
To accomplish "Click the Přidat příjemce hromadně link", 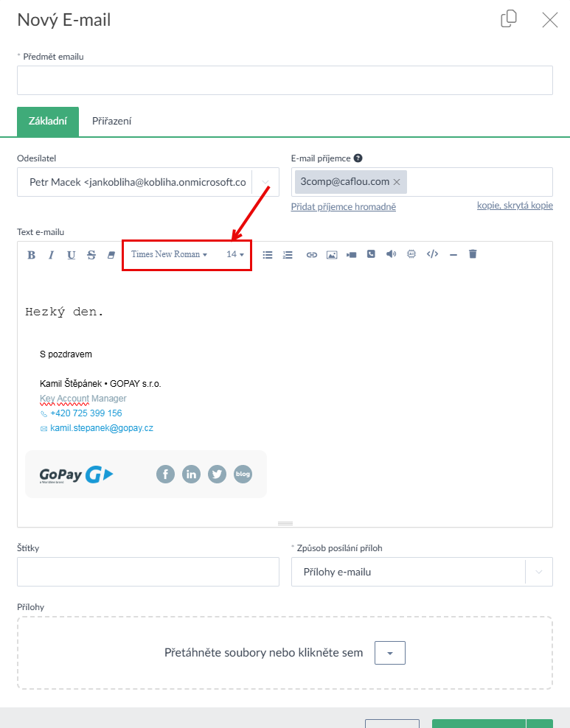I will [x=344, y=207].
